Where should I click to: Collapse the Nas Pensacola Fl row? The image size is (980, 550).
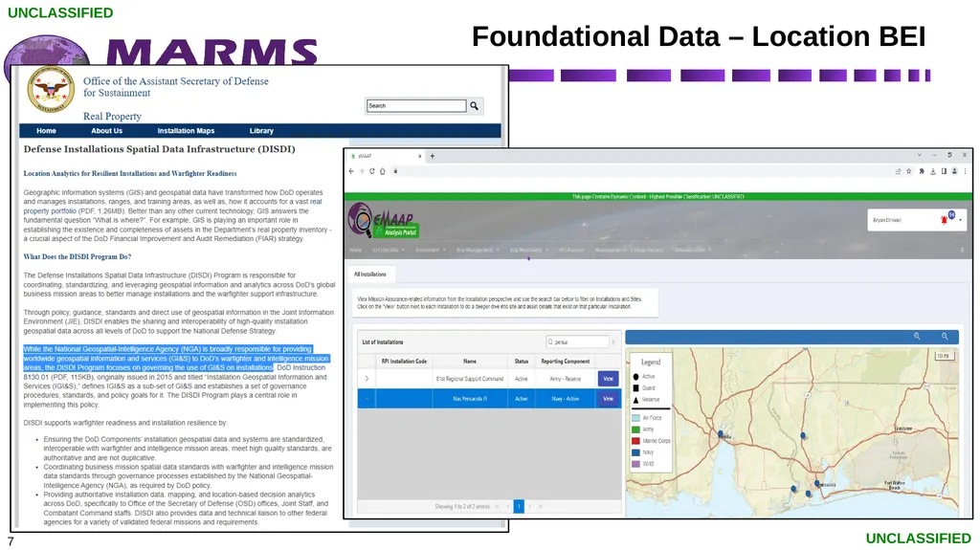[x=367, y=398]
